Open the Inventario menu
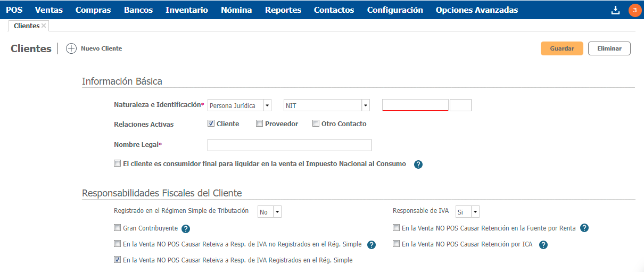 pos(186,10)
